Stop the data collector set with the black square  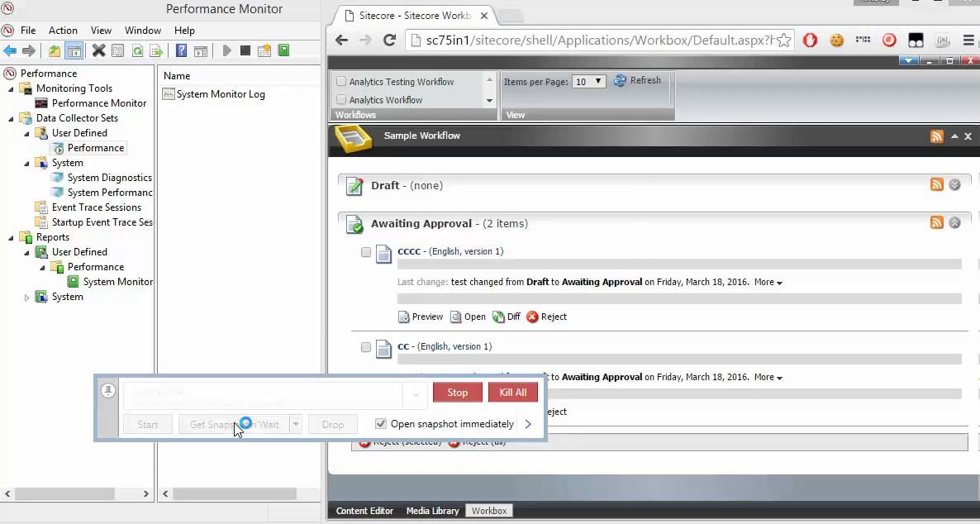point(245,50)
